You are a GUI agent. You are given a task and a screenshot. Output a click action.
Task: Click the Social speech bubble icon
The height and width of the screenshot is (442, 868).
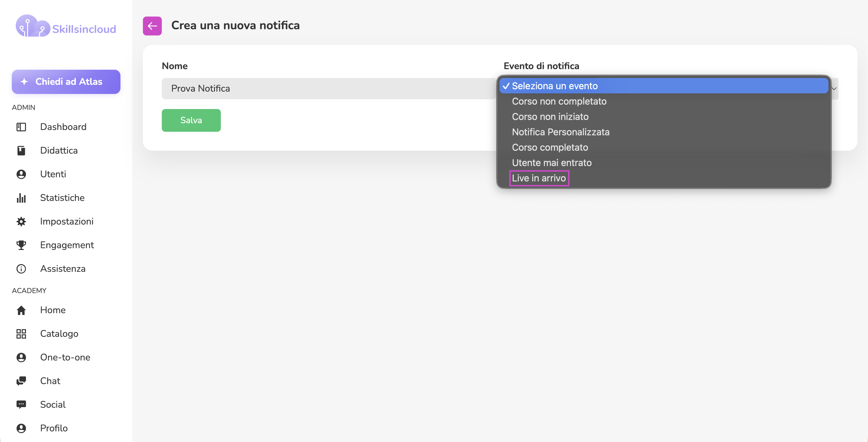click(x=21, y=404)
